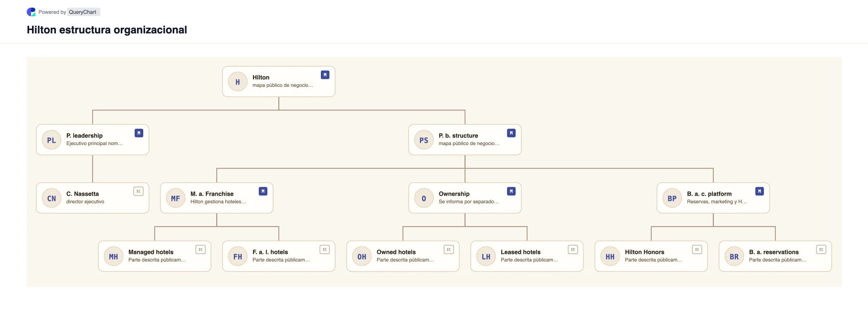
Task: Click the CN avatar for C. Nassetta
Action: click(52, 198)
